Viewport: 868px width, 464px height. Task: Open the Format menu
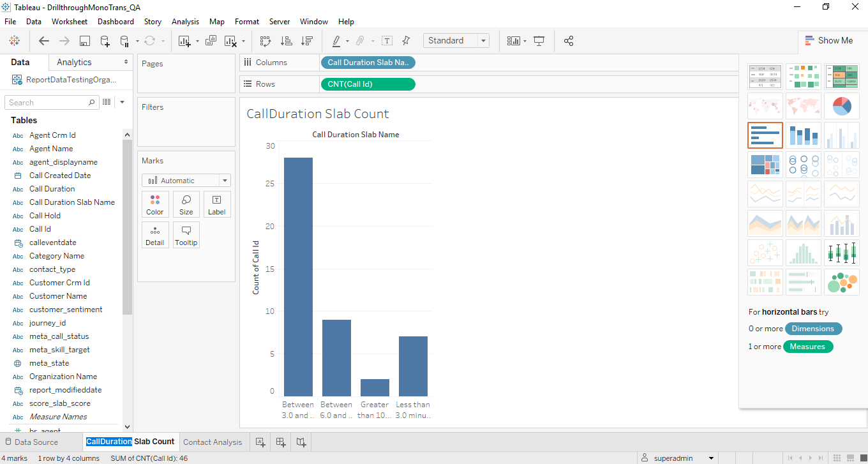coord(247,22)
